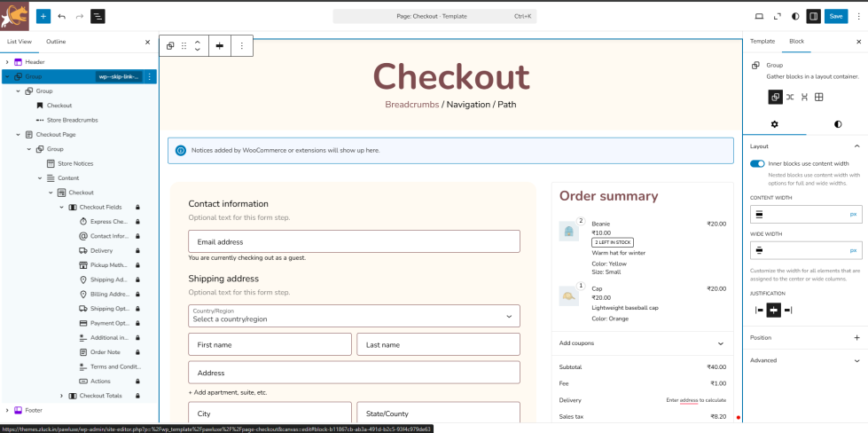Expand the Add coupons section
The height and width of the screenshot is (433, 868).
(x=642, y=343)
